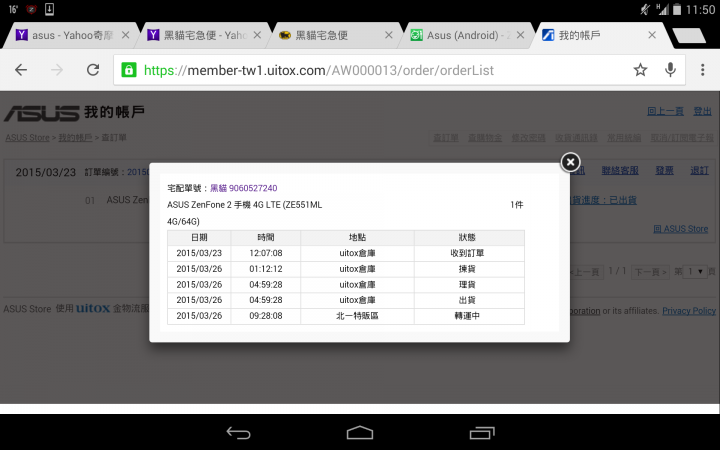The width and height of the screenshot is (720, 450).
Task: Select time cell 09:28:08
Action: (266, 316)
